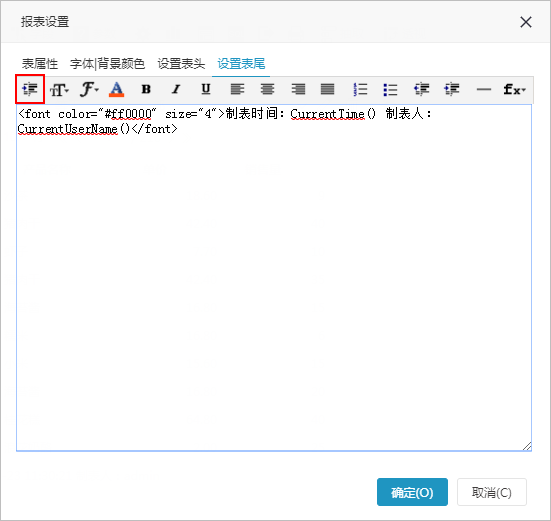
Task: Open the font size dropdown
Action: point(59,90)
